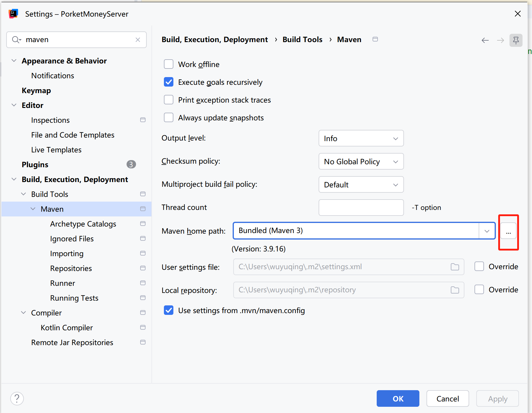Open Live Templates settings
The width and height of the screenshot is (532, 413).
pyautogui.click(x=56, y=150)
